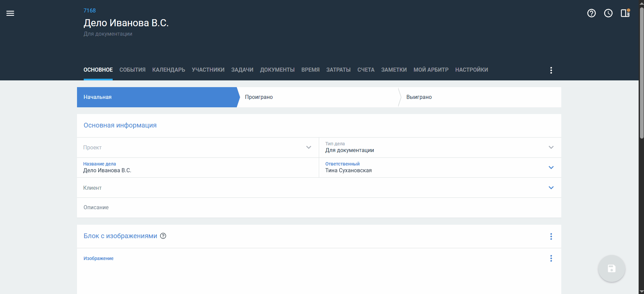Expand the Клиент dropdown

pos(551,188)
